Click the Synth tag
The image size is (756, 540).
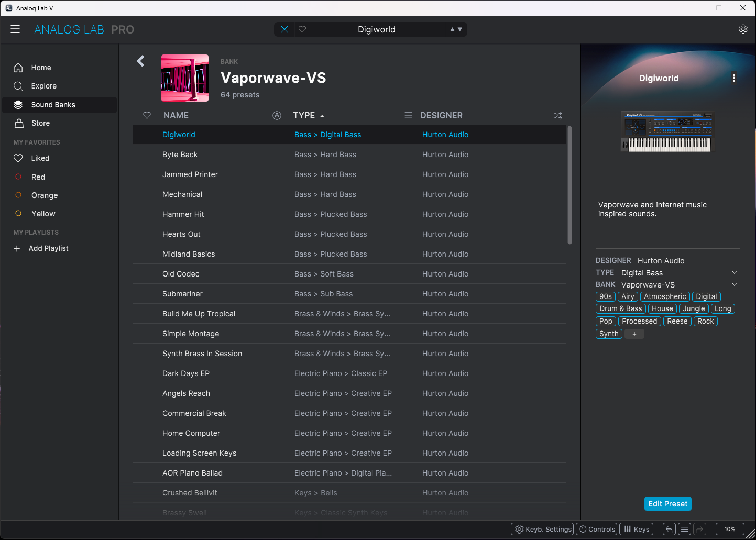[609, 334]
